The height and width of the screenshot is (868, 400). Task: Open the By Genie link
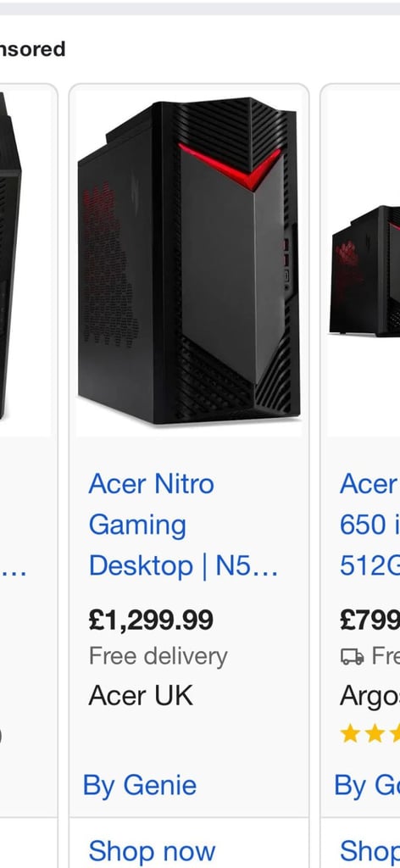pyautogui.click(x=140, y=785)
